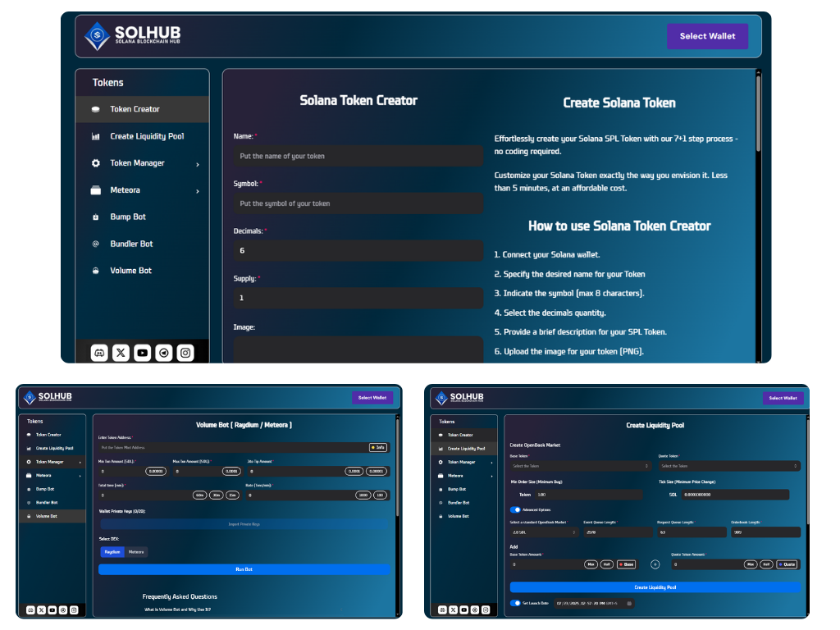Toggle the Advanced Options switch
840x630 pixels.
click(x=516, y=509)
